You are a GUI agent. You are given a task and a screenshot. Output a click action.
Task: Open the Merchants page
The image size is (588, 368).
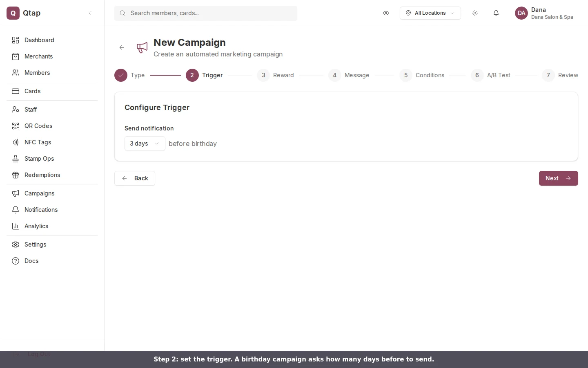point(52,56)
